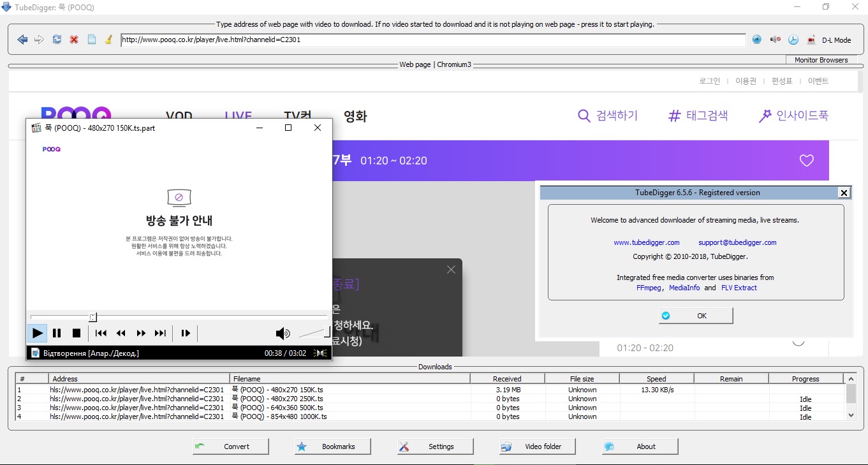
Task: Click the heart favorite icon on purple banner
Action: pyautogui.click(x=807, y=161)
